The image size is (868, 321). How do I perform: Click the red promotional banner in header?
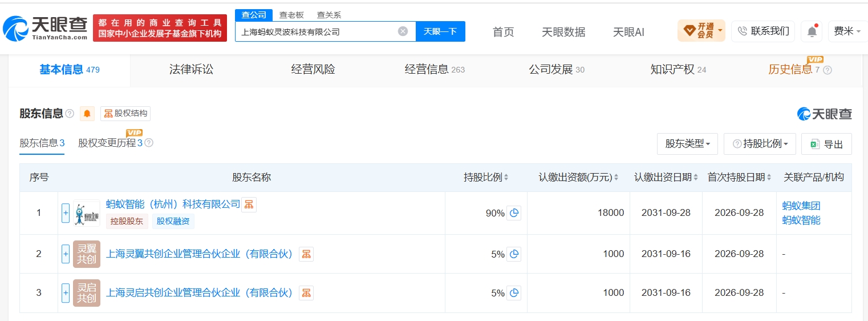tap(160, 28)
